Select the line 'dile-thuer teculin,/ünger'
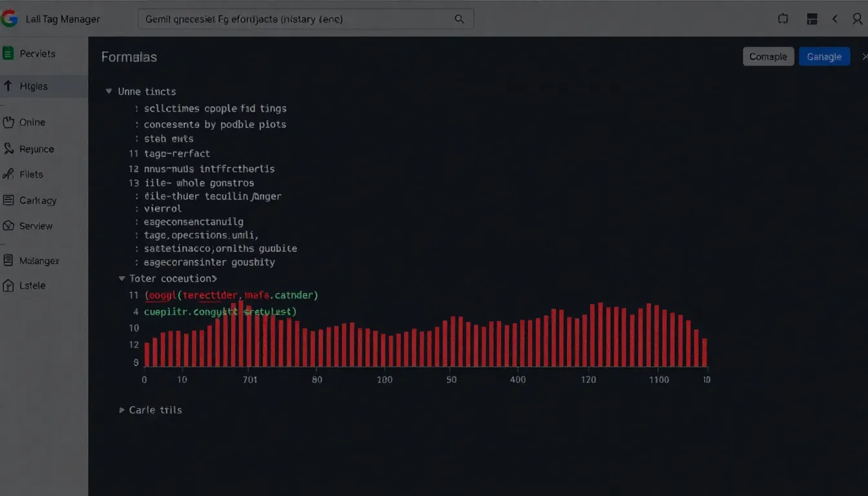Viewport: 868px width, 496px height. [x=212, y=196]
